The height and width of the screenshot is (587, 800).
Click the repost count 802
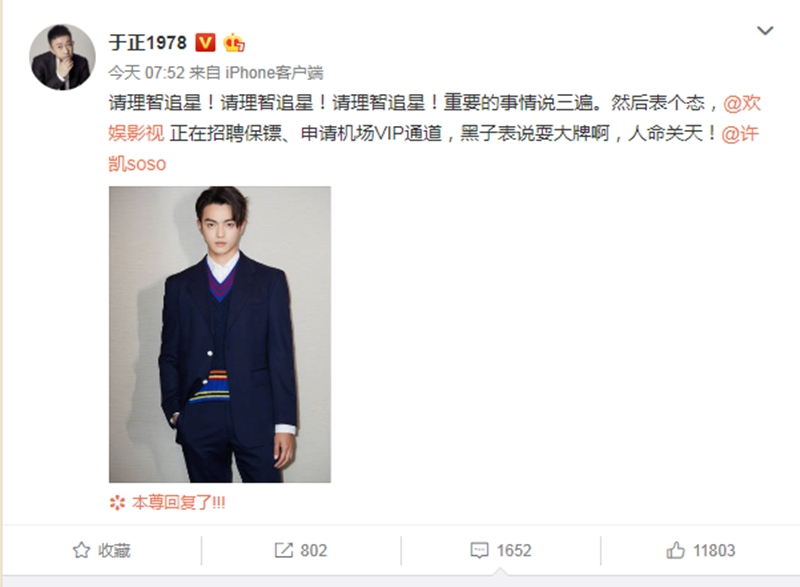click(313, 550)
